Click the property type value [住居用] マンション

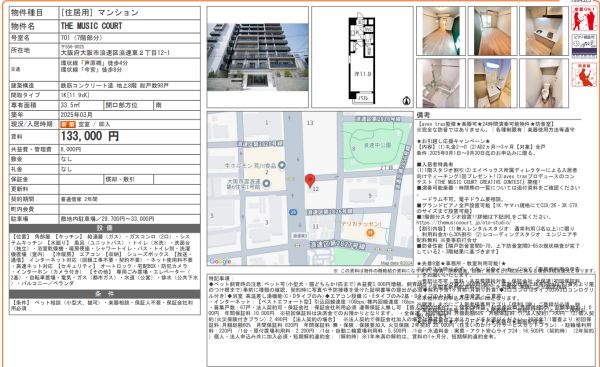(99, 13)
